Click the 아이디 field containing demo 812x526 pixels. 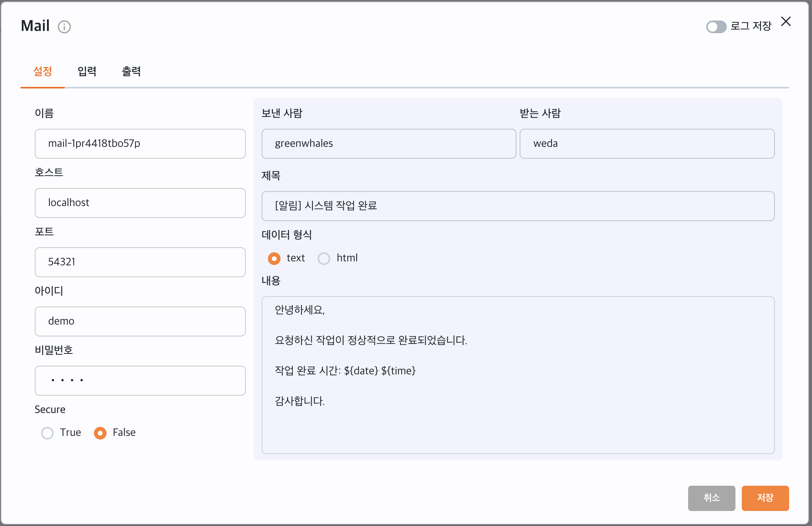140,321
